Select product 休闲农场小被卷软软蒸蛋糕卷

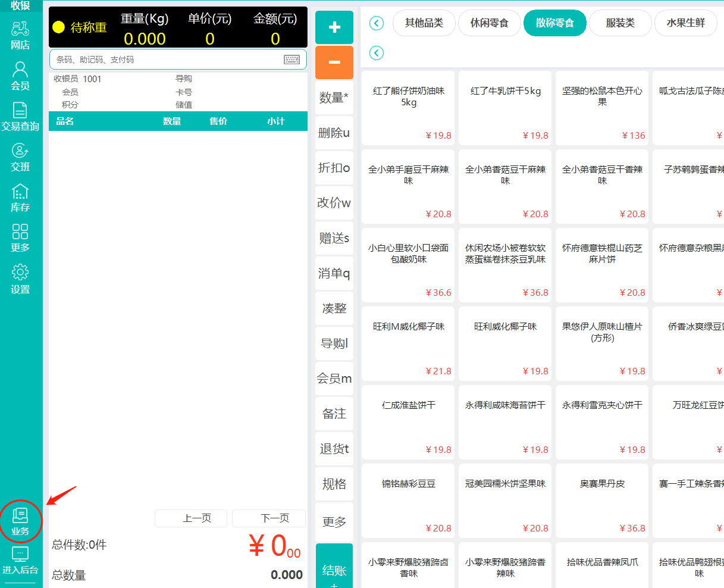tap(505, 265)
